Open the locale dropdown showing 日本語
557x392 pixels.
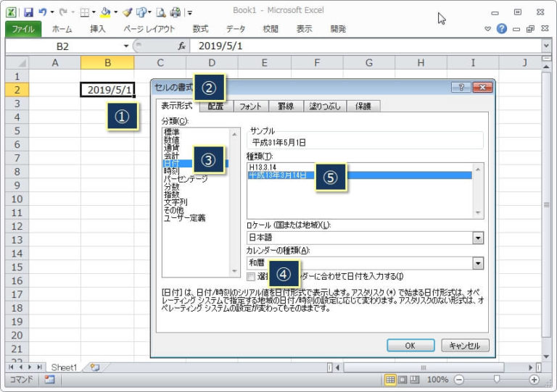coord(478,238)
